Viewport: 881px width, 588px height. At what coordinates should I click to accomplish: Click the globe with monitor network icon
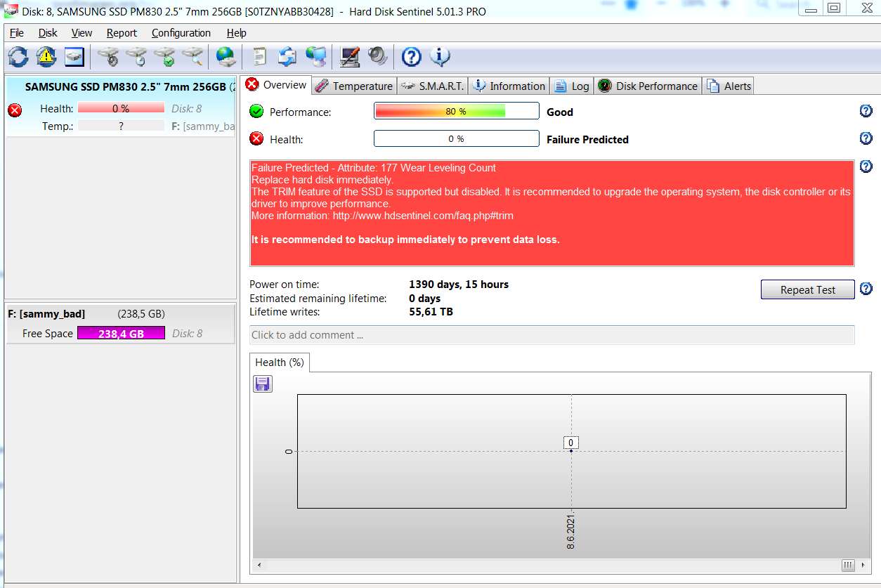(x=315, y=56)
